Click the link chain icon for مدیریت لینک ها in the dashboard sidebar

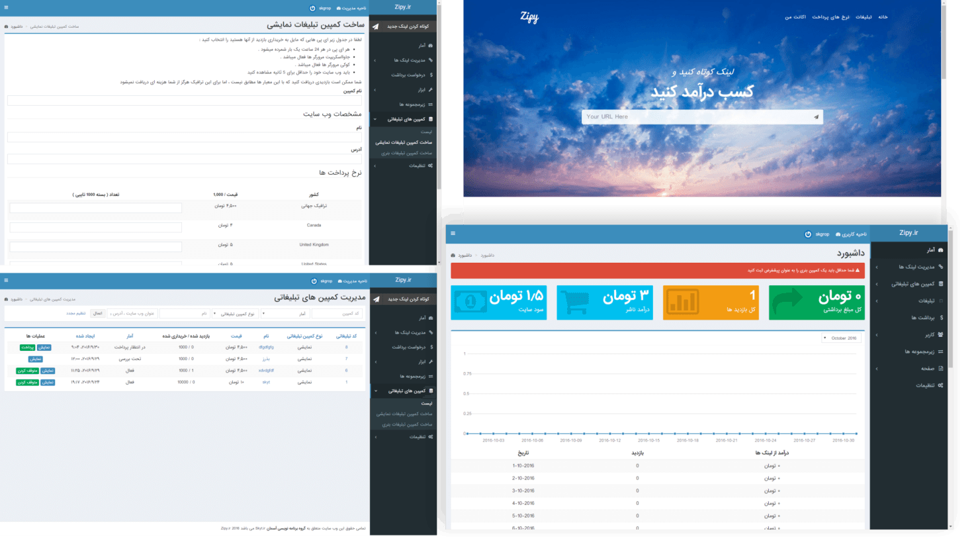(x=940, y=267)
